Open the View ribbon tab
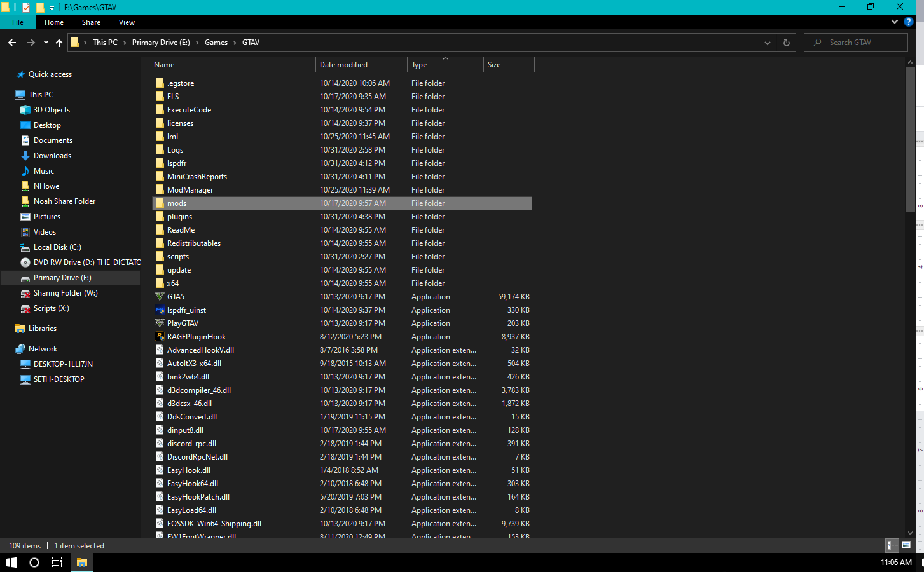Screen dimensions: 924x572 (127, 22)
